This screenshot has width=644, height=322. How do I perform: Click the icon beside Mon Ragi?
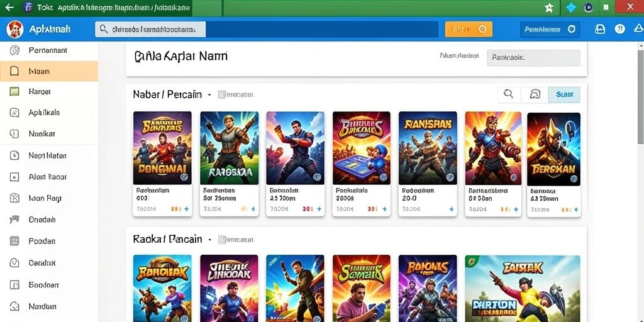pyautogui.click(x=14, y=198)
